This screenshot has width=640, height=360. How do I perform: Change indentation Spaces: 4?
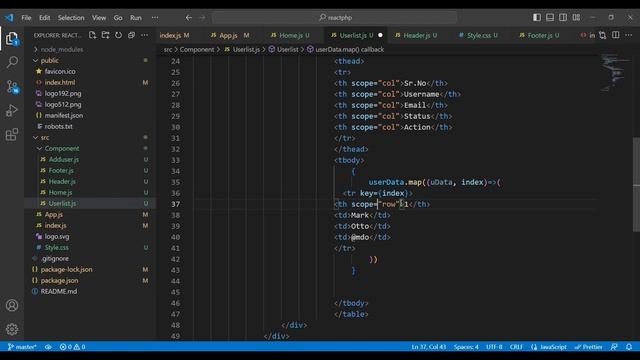click(466, 347)
